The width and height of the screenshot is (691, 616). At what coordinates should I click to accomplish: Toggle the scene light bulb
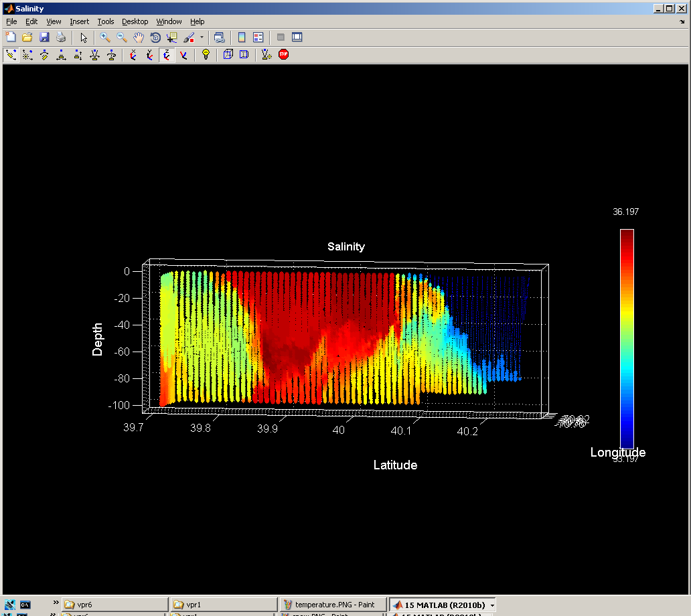coord(206,55)
